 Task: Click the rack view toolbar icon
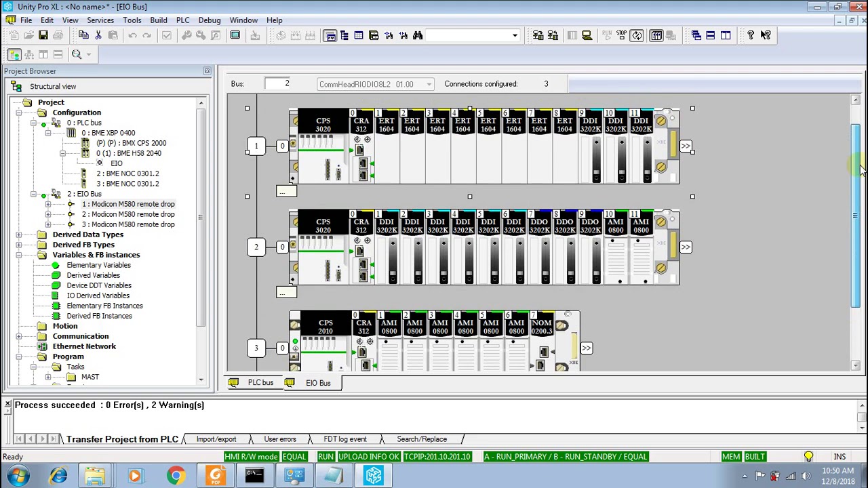[x=656, y=35]
